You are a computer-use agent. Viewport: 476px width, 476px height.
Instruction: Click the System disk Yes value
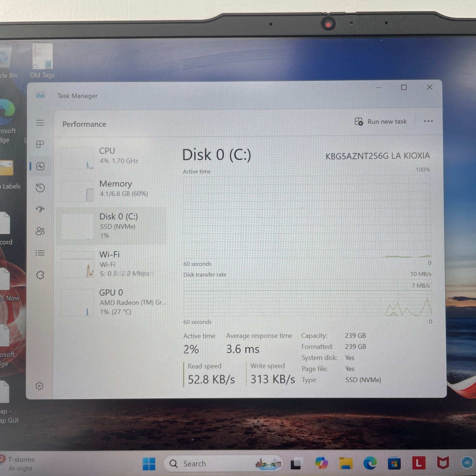pyautogui.click(x=350, y=358)
